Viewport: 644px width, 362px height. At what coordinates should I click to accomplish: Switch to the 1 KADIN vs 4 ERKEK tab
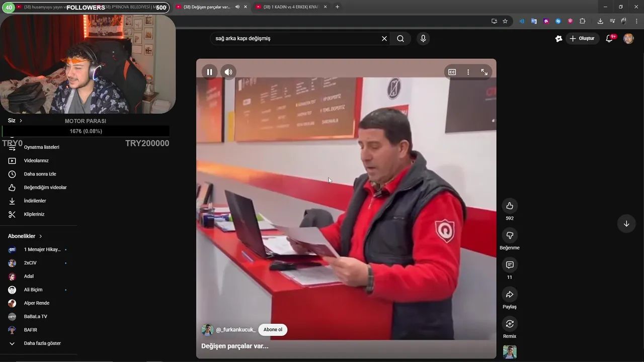point(291,7)
